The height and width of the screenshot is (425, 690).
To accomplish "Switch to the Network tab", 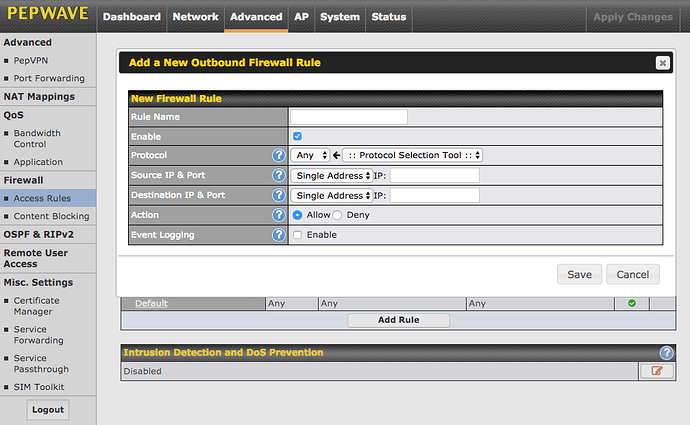I will tap(195, 17).
